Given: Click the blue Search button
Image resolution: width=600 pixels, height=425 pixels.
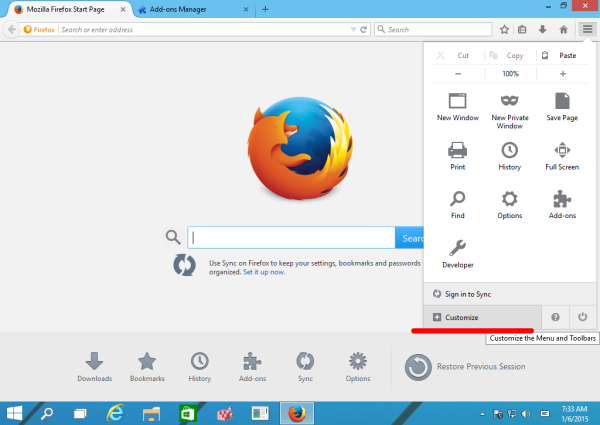Looking at the screenshot, I should (x=409, y=238).
